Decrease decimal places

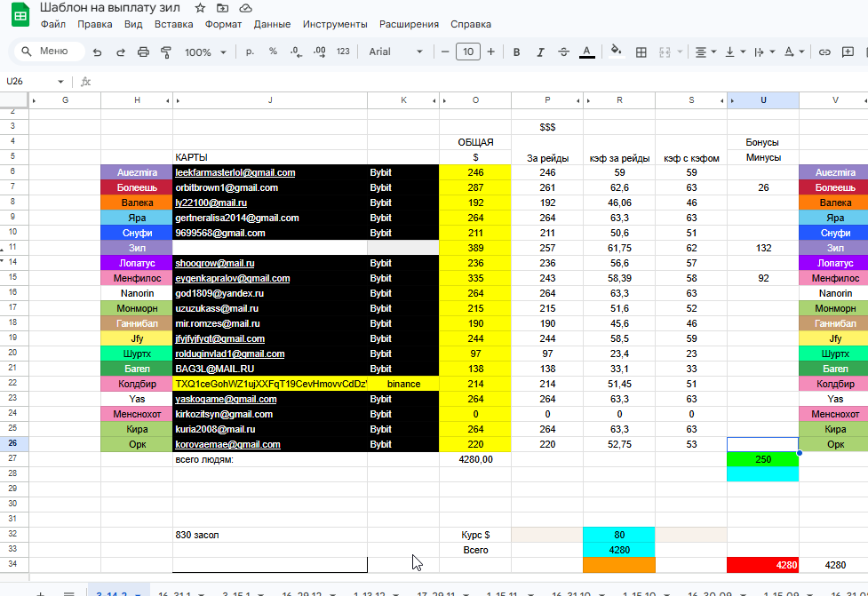[296, 52]
